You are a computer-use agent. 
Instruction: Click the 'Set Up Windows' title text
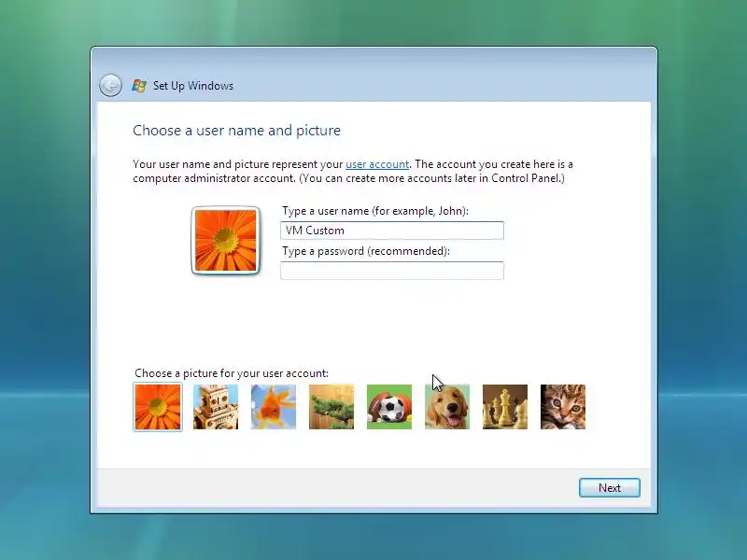pyautogui.click(x=193, y=86)
